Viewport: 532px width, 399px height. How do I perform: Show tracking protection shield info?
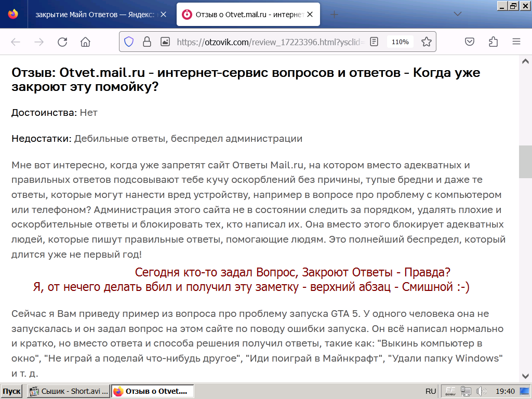[x=129, y=42]
